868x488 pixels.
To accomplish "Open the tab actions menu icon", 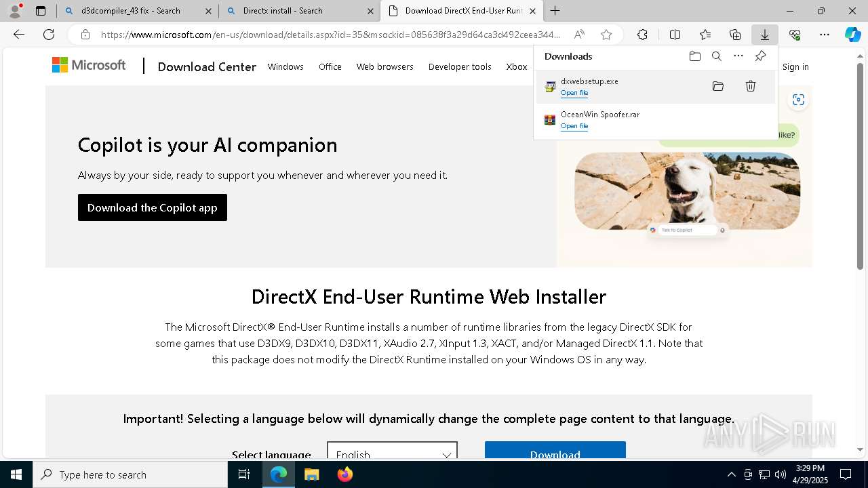I will click(x=41, y=11).
